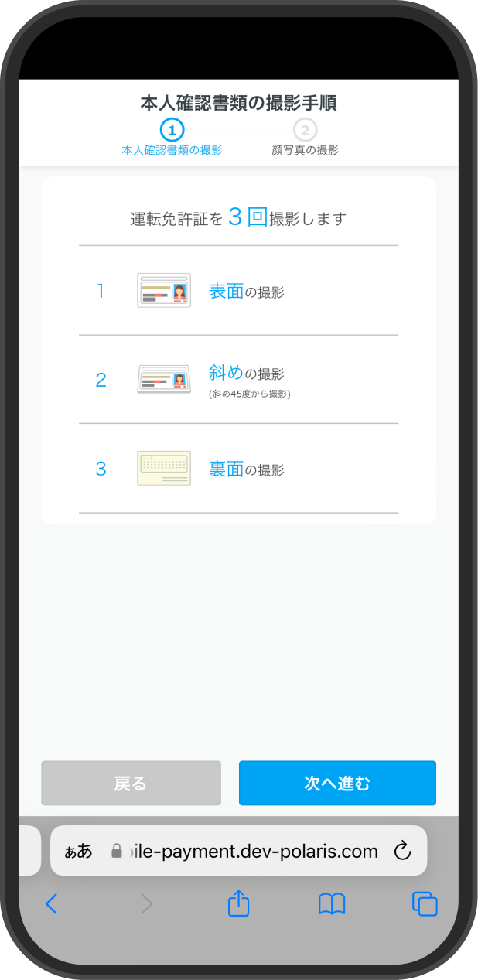Image resolution: width=478 pixels, height=980 pixels.
Task: Tap the 顔写真の撮影 step label
Action: click(305, 150)
